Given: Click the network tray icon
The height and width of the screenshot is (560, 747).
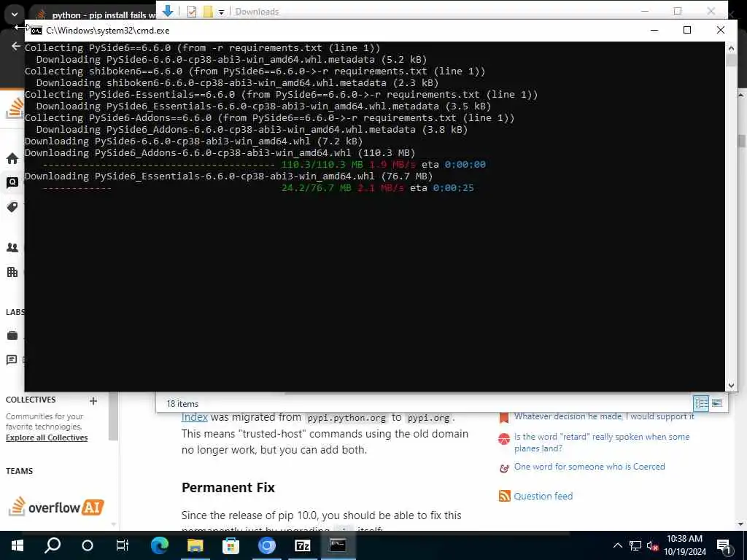Looking at the screenshot, I should point(635,545).
